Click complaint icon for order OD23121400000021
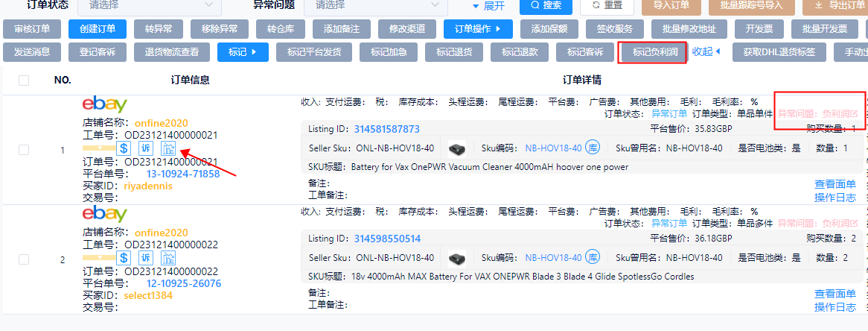868x331 pixels. [x=146, y=148]
